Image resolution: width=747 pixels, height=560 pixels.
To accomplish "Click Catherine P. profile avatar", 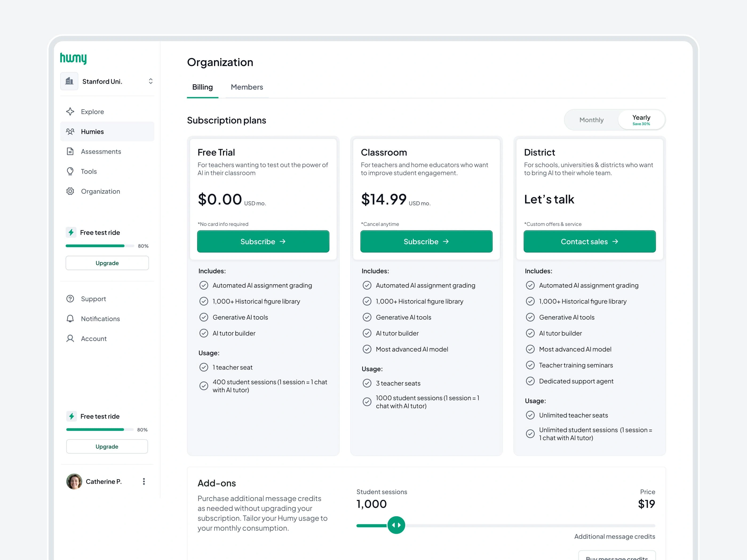I will [74, 481].
